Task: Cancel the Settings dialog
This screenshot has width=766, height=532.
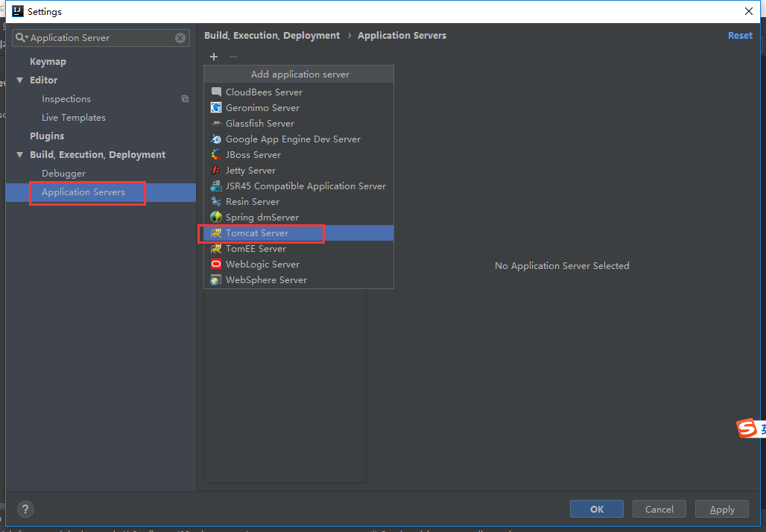Action: tap(659, 509)
